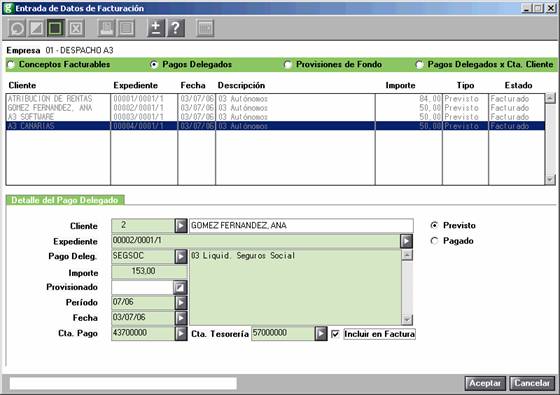The image size is (560, 395).
Task: Click the Período field 07/06
Action: pyautogui.click(x=143, y=302)
